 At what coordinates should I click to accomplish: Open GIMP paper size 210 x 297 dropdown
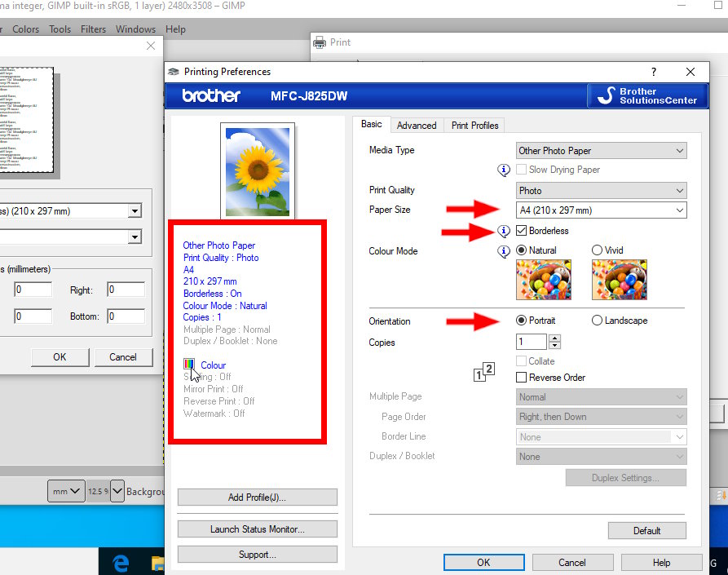(135, 211)
